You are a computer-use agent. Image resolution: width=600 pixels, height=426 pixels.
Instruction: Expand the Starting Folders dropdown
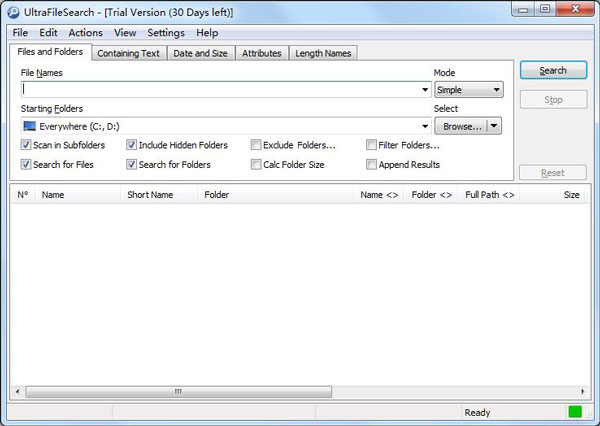click(x=425, y=126)
